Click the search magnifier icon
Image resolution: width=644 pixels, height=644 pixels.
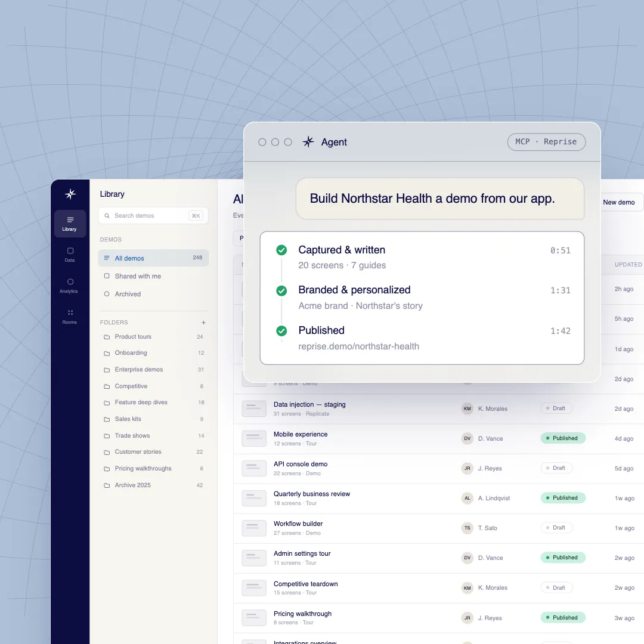pos(107,216)
